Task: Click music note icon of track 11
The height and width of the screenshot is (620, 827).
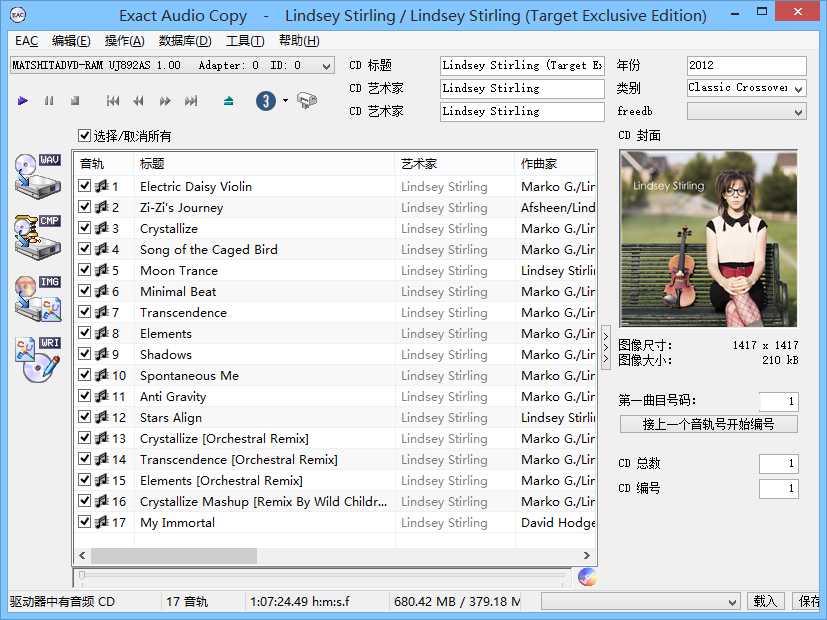Action: pyautogui.click(x=101, y=396)
